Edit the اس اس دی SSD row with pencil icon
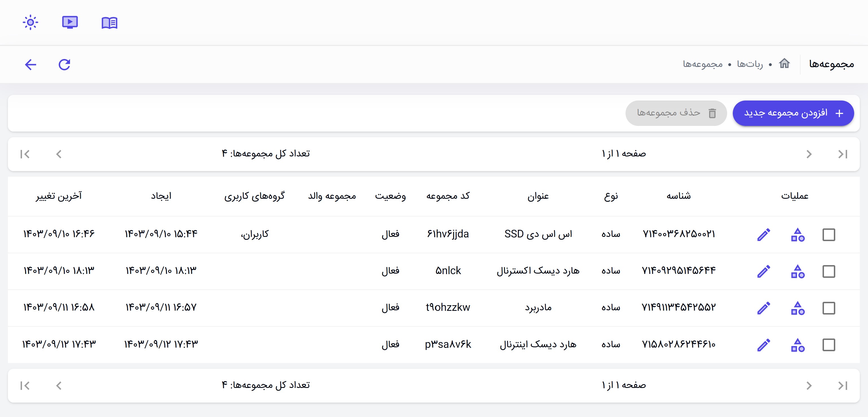 [764, 235]
